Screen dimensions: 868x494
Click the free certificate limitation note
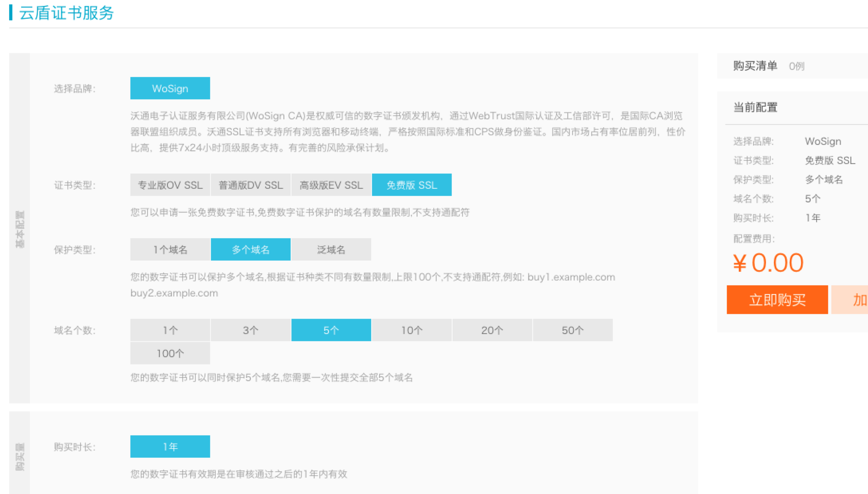pos(300,212)
